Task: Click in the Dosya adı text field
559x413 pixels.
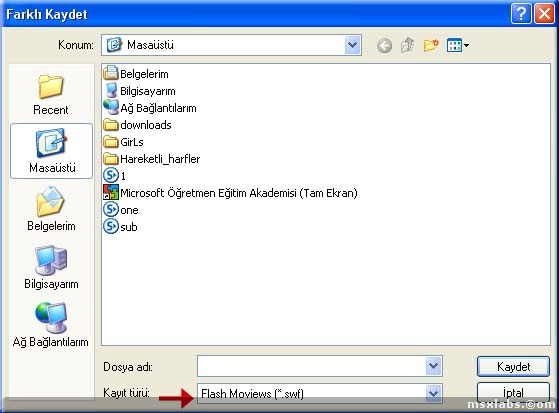Action: click(x=312, y=366)
